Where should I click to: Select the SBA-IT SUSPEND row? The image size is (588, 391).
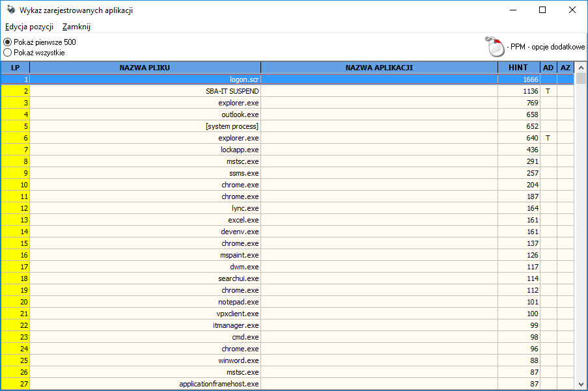(x=288, y=91)
